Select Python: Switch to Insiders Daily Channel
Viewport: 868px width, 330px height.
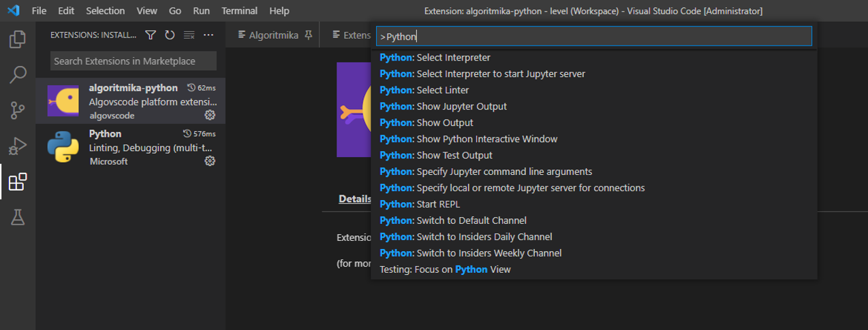465,237
